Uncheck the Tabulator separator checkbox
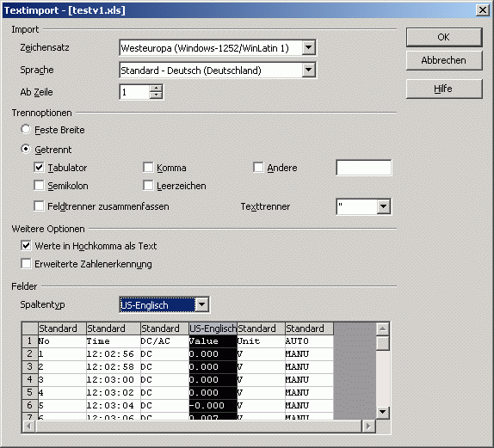This screenshot has width=494, height=448. point(39,167)
